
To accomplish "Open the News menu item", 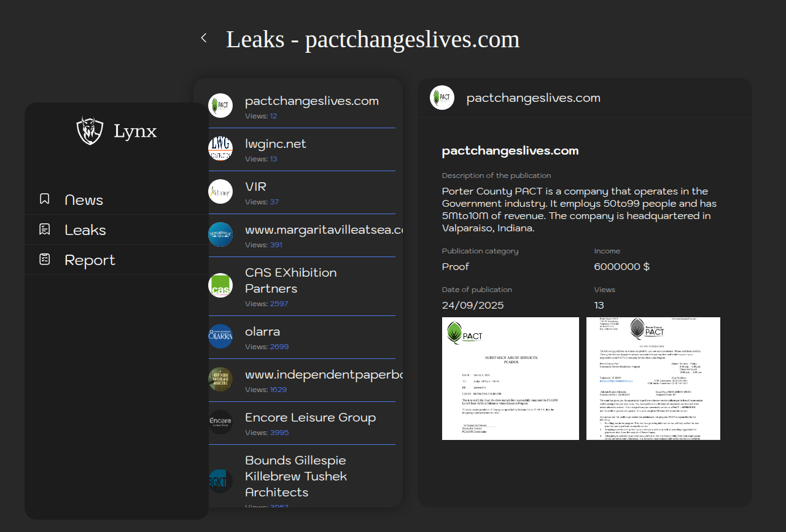I will point(84,200).
